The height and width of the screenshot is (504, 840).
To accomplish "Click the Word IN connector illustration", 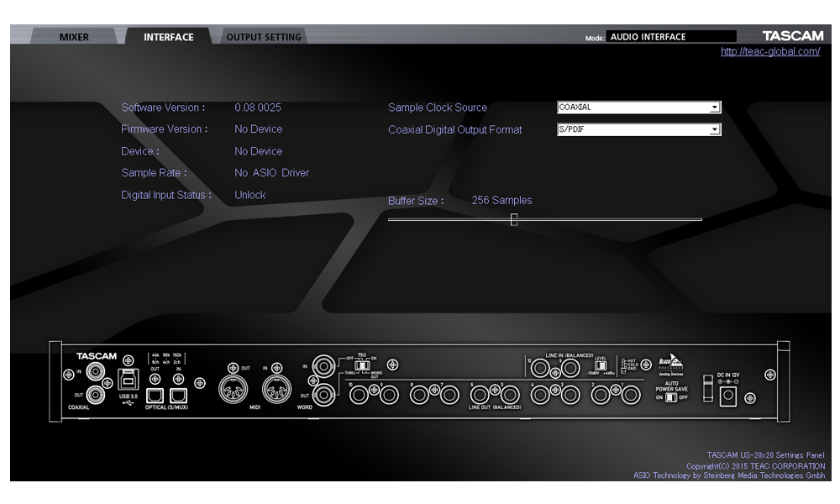I will 323,367.
